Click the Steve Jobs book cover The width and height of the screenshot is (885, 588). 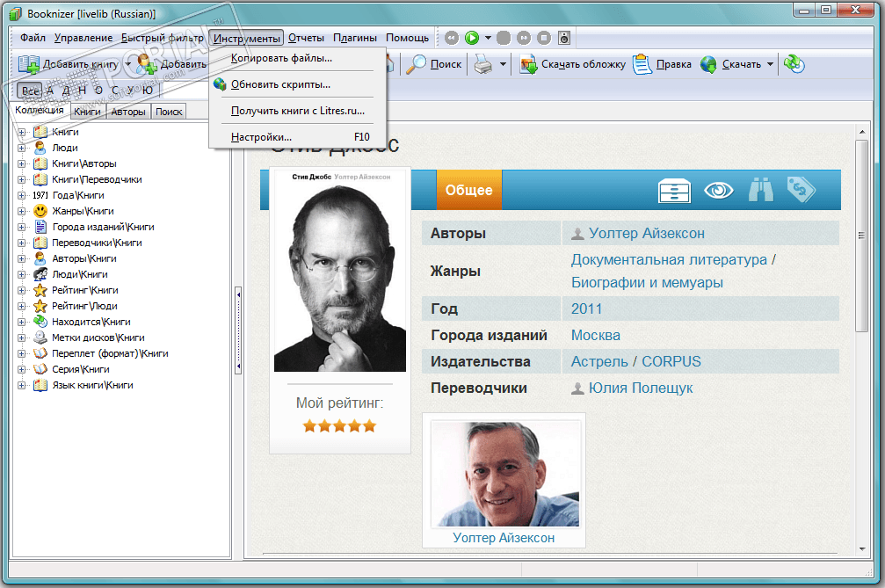(x=340, y=271)
